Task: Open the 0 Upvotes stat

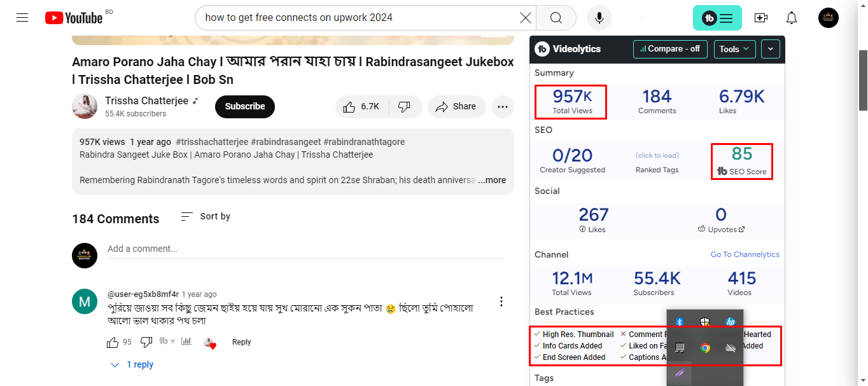Action: [720, 220]
